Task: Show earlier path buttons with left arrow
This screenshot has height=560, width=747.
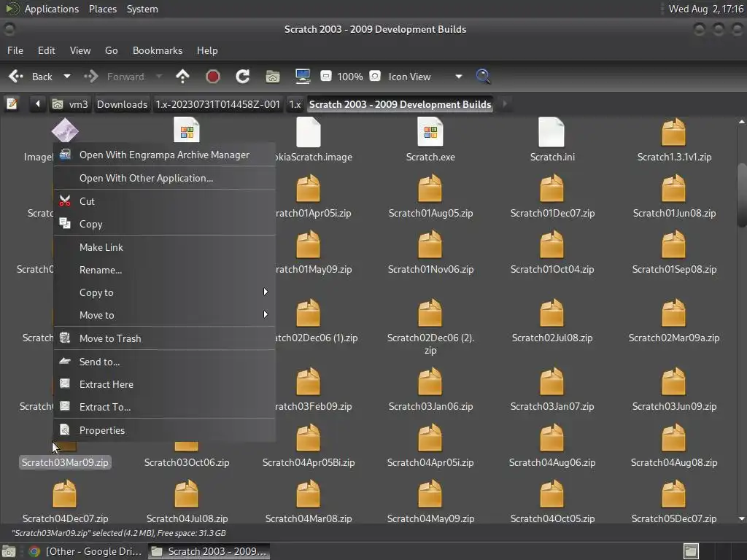Action: tap(37, 104)
